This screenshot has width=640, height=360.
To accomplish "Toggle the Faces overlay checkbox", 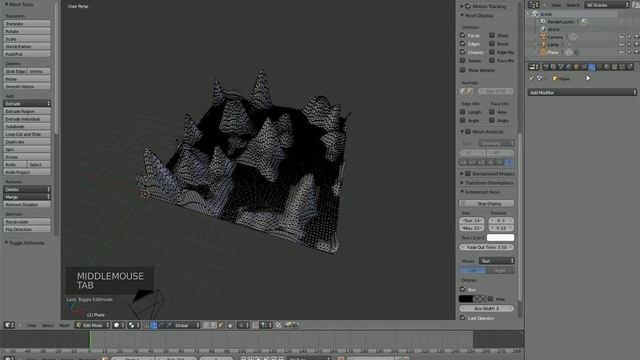I will tap(462, 36).
